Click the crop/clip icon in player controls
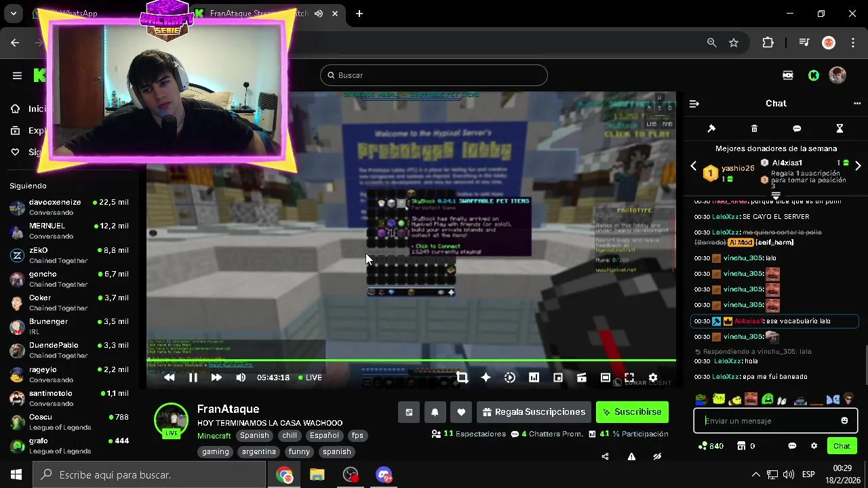Screen dimensions: 868x488 click(462, 378)
